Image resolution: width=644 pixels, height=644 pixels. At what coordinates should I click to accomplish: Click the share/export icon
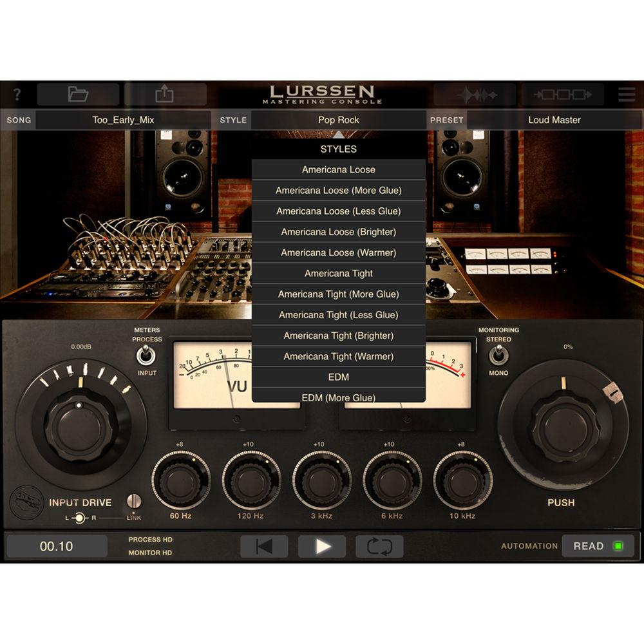pos(165,95)
